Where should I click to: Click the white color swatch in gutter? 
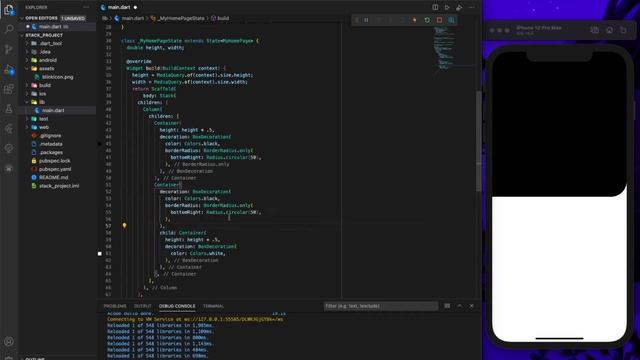100,253
